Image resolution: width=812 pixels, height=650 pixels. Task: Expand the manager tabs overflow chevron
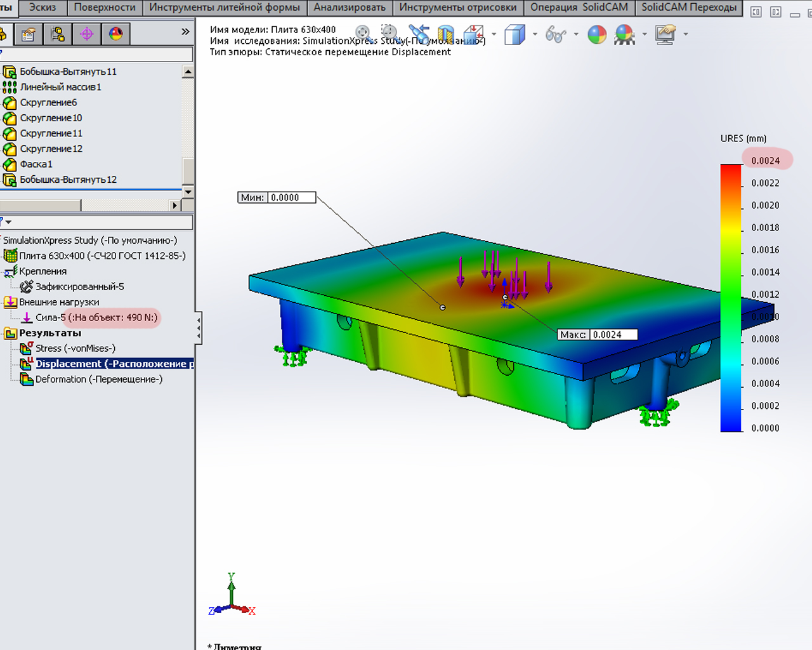(x=185, y=32)
